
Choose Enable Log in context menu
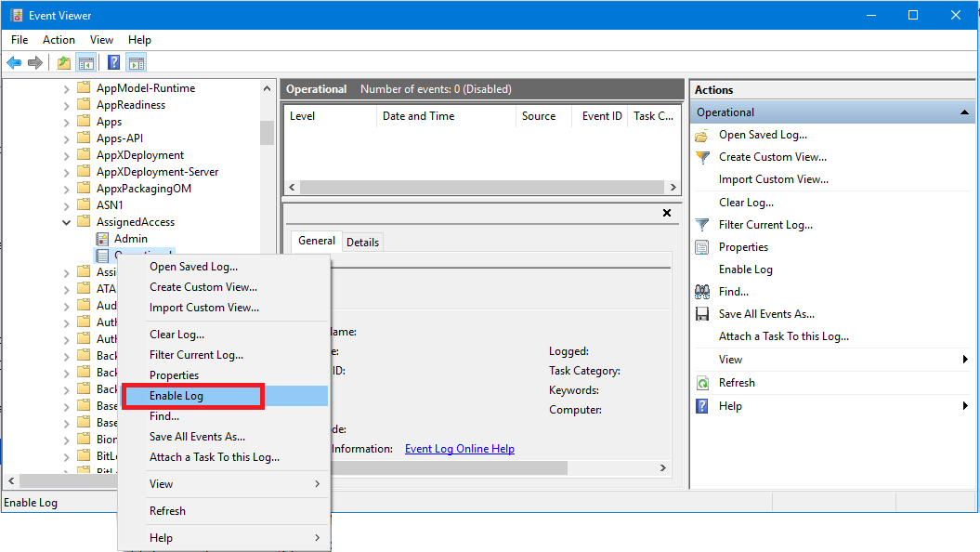point(176,396)
